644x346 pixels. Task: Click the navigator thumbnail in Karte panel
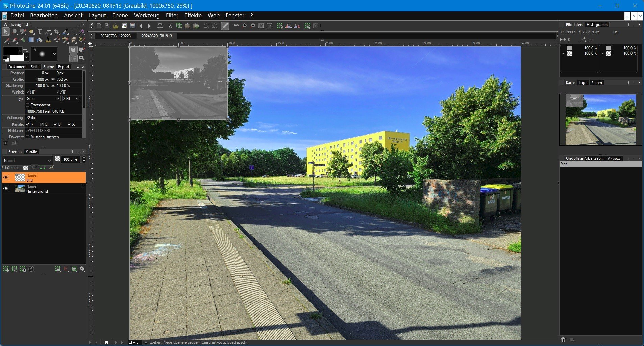click(600, 119)
